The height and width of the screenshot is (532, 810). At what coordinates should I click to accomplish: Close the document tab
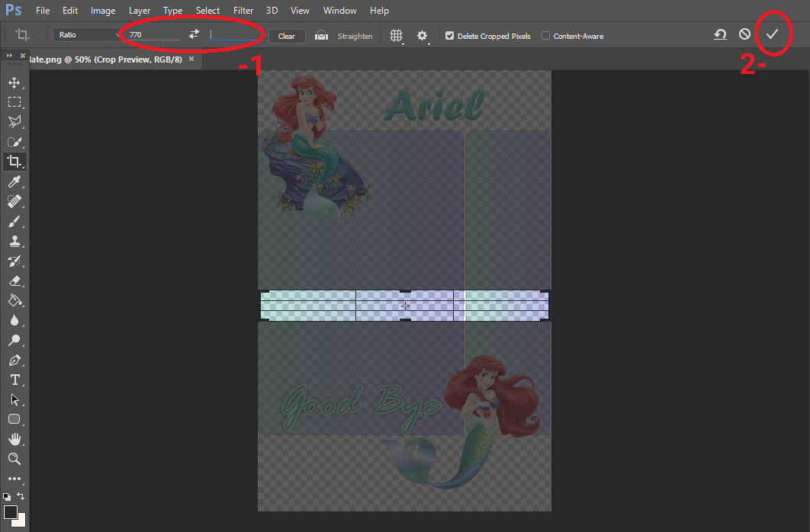tap(191, 59)
